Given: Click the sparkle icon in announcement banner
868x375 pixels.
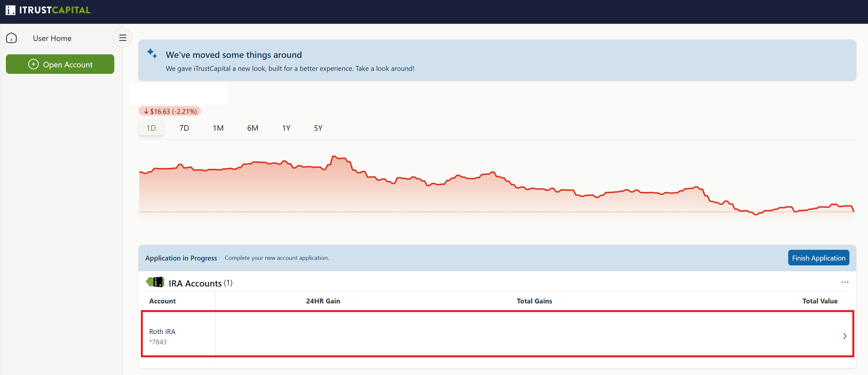Looking at the screenshot, I should 152,54.
